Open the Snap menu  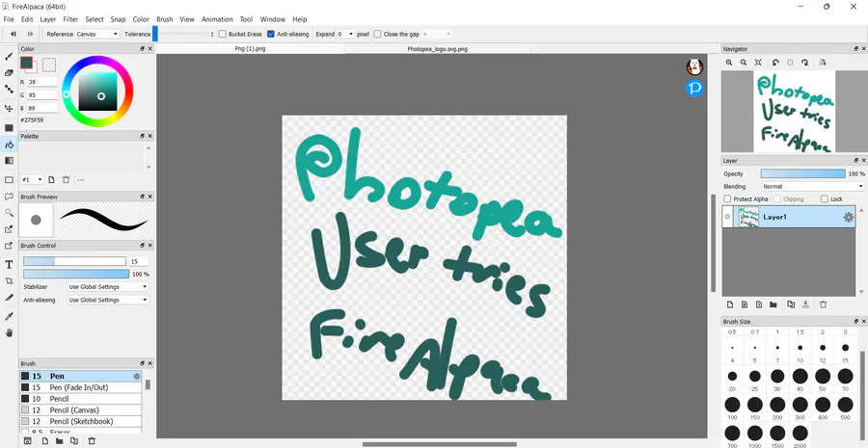(x=118, y=19)
